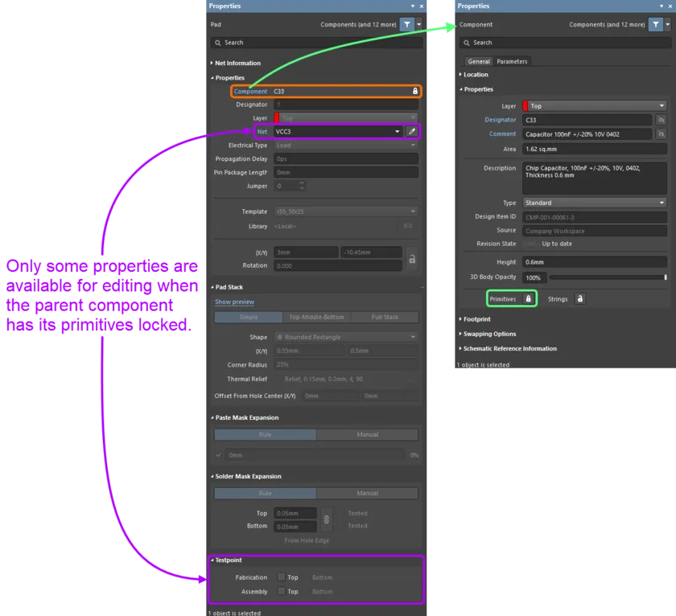Collapse the Pad Properties section

tap(212, 77)
